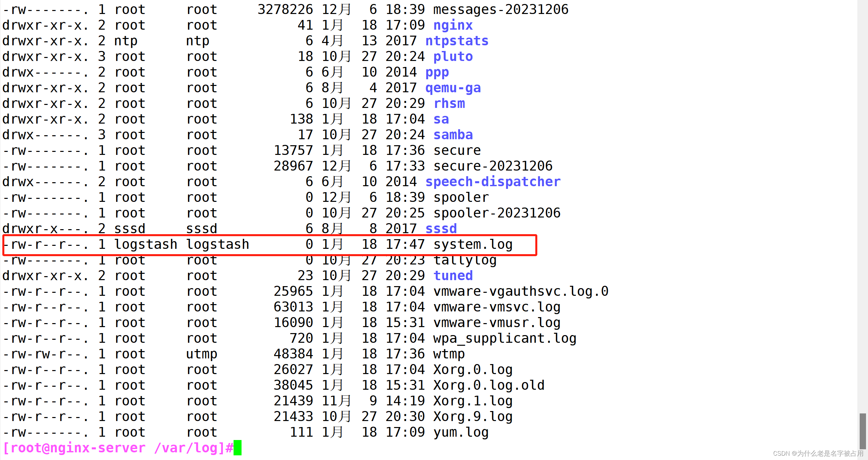Click the vmware-vgauthsvc.log.0 filename
The height and width of the screenshot is (460, 868).
click(521, 291)
